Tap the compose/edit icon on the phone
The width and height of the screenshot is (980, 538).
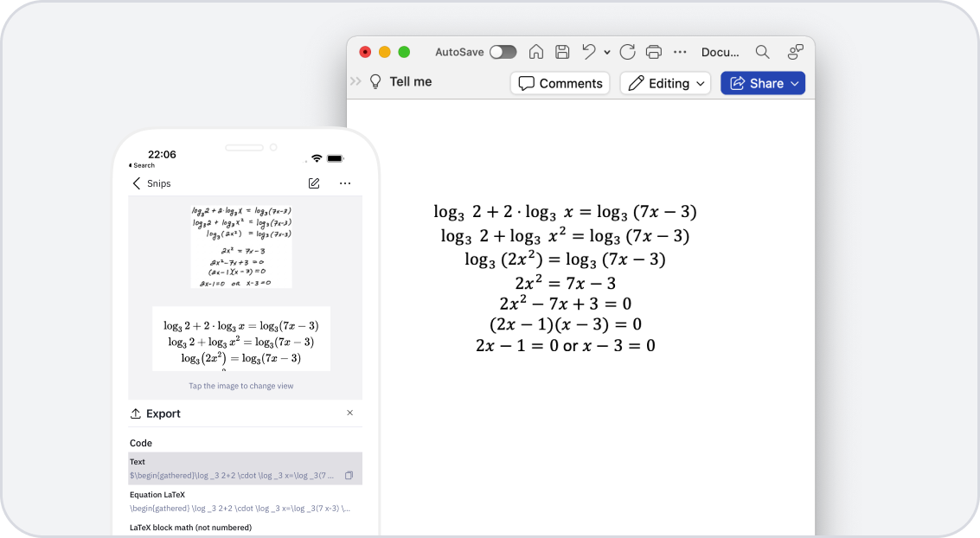click(x=313, y=183)
